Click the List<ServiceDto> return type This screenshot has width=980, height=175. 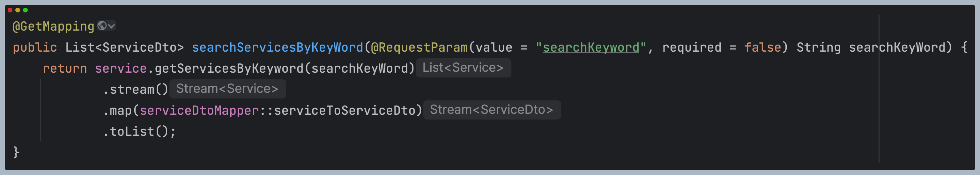click(x=124, y=47)
